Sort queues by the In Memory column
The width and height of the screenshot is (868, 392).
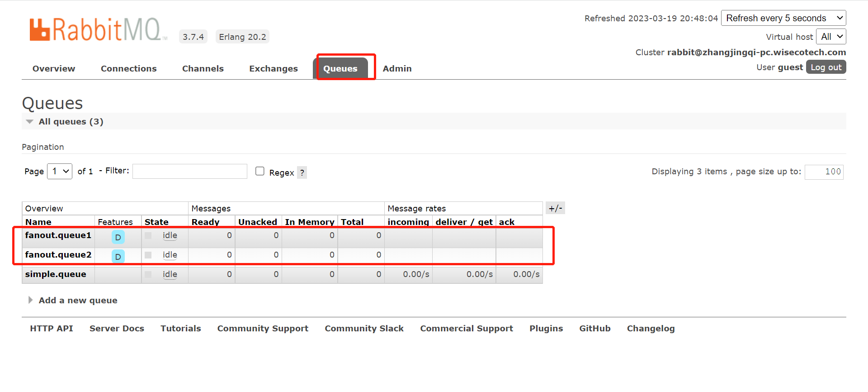[310, 222]
